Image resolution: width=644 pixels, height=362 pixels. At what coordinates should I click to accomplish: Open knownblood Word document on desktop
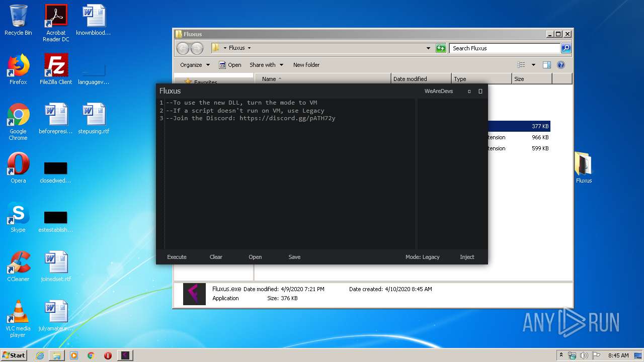click(x=94, y=20)
